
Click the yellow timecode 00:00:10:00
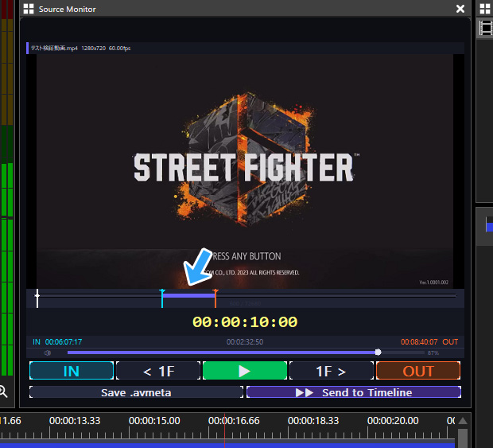[245, 321]
